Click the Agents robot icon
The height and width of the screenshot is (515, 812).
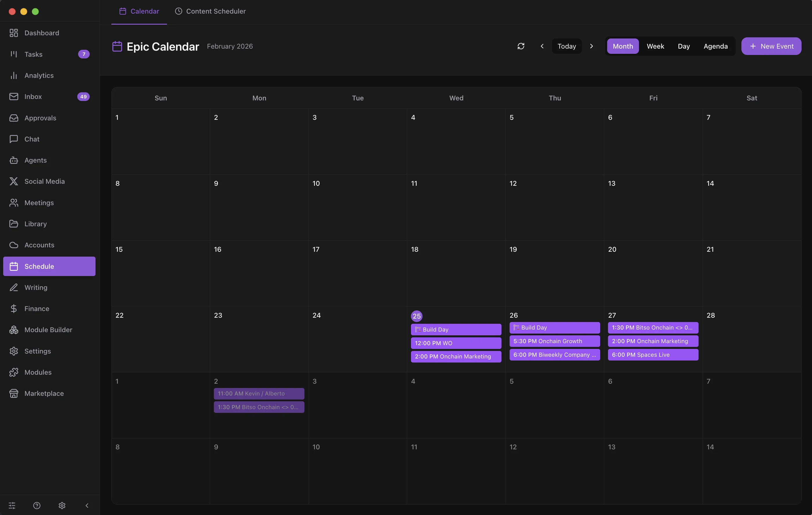(x=14, y=160)
